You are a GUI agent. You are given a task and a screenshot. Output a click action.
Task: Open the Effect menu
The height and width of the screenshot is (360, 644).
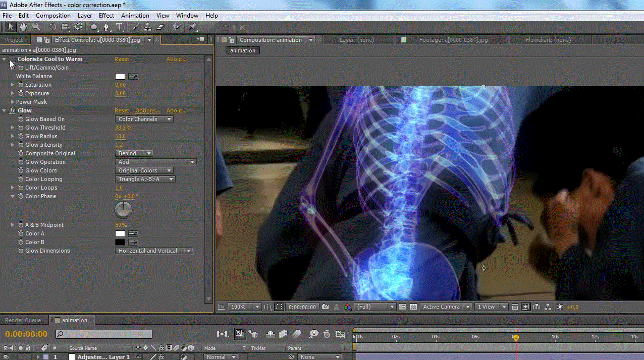pos(106,16)
